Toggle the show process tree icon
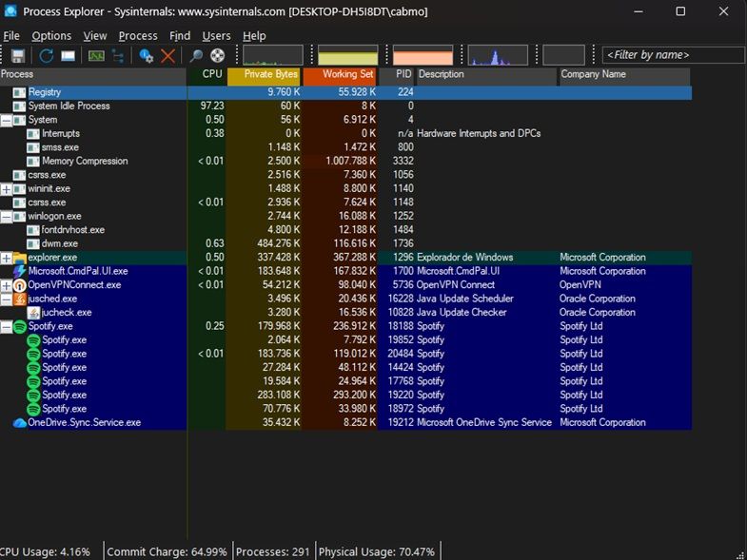The image size is (747, 560). coord(119,56)
